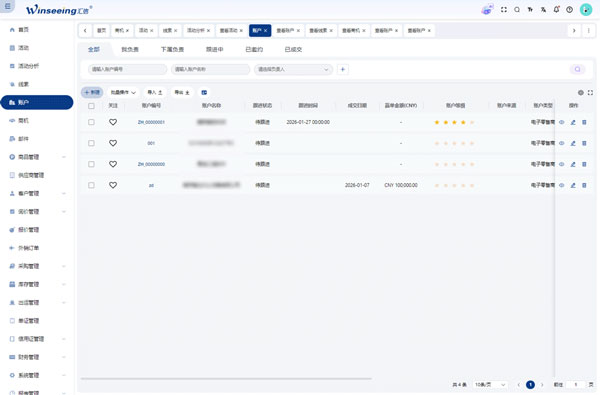Click the purple search button in filter bar
This screenshot has height=395, width=600.
pyautogui.click(x=577, y=69)
